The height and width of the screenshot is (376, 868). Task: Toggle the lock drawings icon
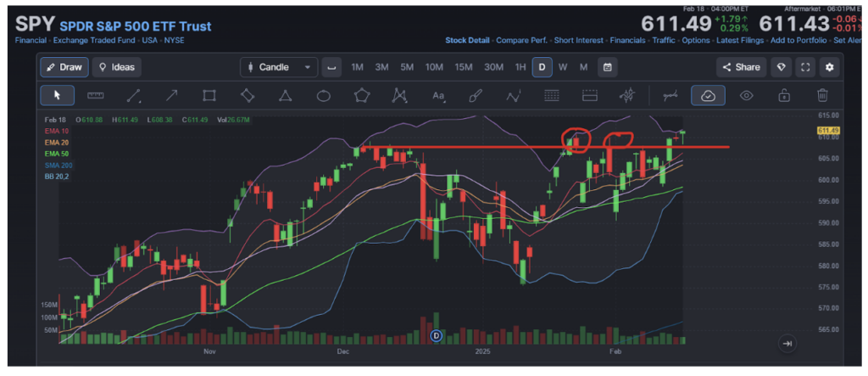[x=784, y=95]
